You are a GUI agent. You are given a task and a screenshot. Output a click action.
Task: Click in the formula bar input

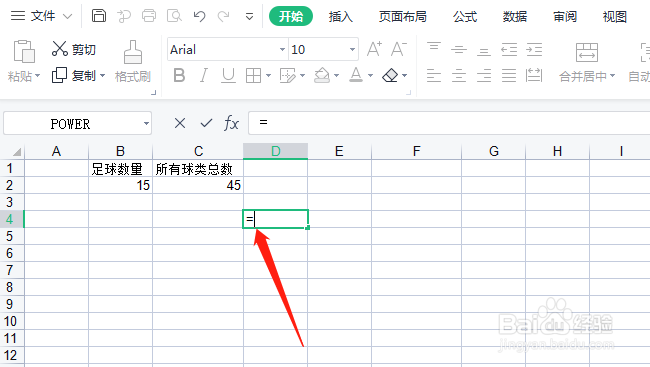(x=449, y=123)
